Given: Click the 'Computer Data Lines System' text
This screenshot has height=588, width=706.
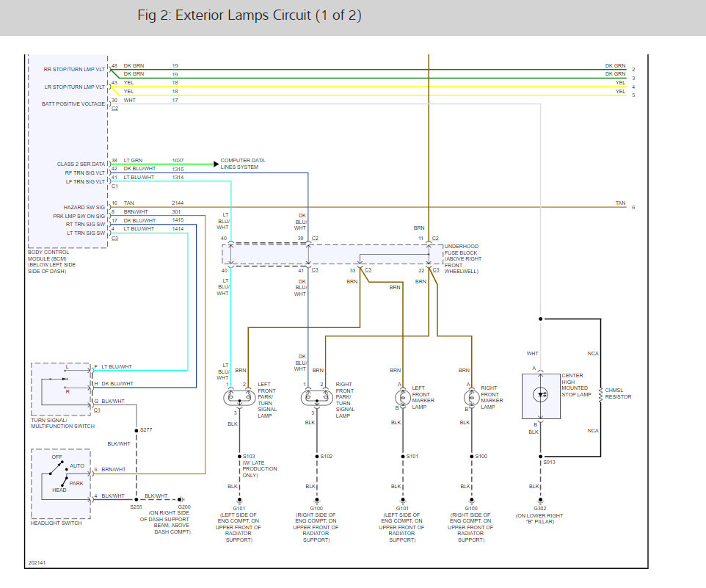Looking at the screenshot, I should 243,163.
